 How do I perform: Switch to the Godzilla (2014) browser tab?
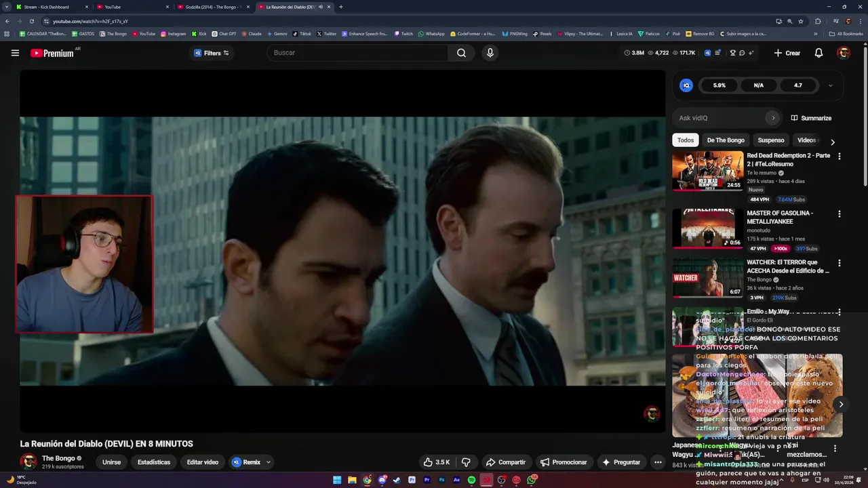click(213, 7)
